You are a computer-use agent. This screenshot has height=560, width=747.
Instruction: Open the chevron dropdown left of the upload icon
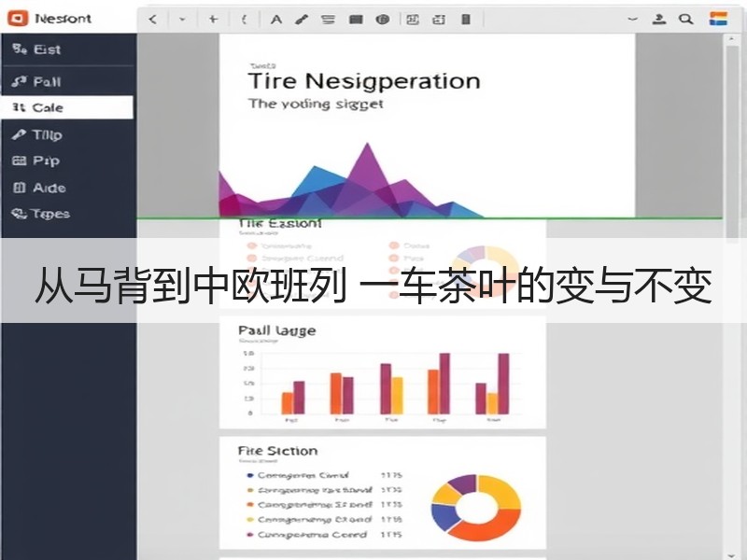point(632,20)
